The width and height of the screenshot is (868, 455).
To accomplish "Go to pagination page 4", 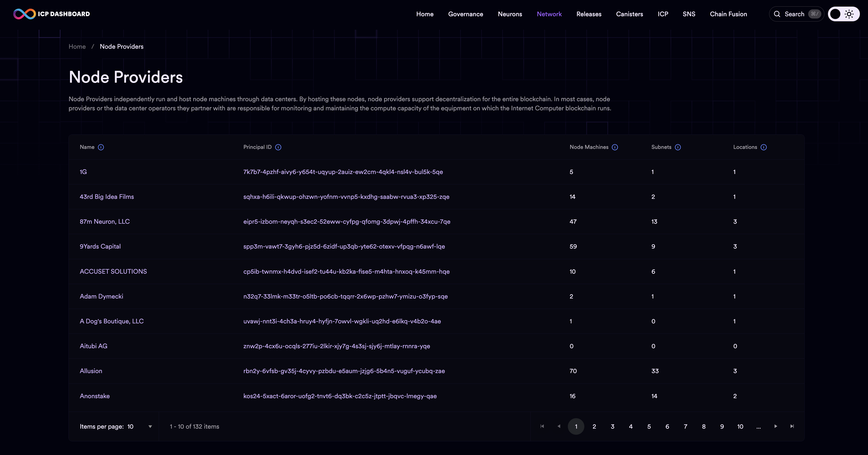I will pyautogui.click(x=630, y=426).
